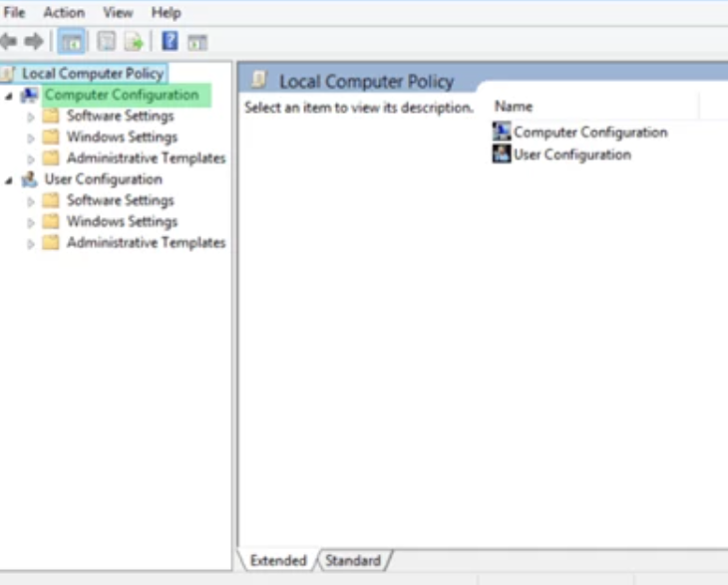Select Windows Settings label under User Configuration
Image resolution: width=728 pixels, height=585 pixels.
[122, 221]
